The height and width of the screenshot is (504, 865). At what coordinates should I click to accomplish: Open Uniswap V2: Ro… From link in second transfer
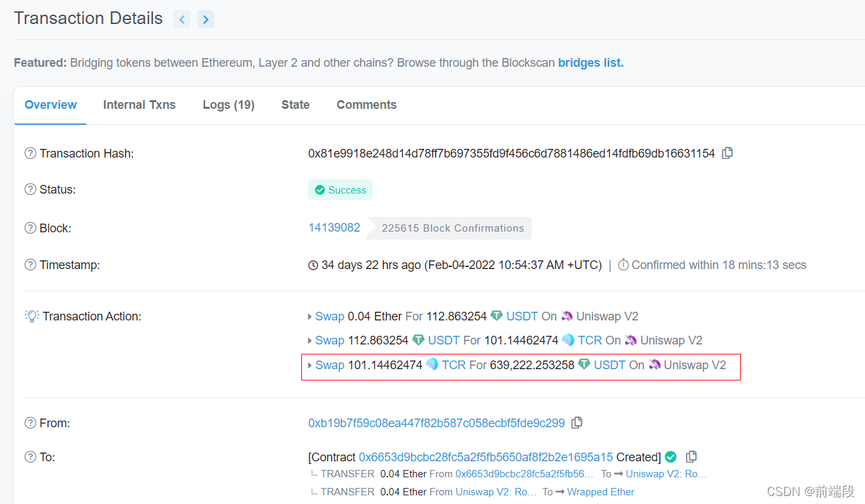coord(496,491)
